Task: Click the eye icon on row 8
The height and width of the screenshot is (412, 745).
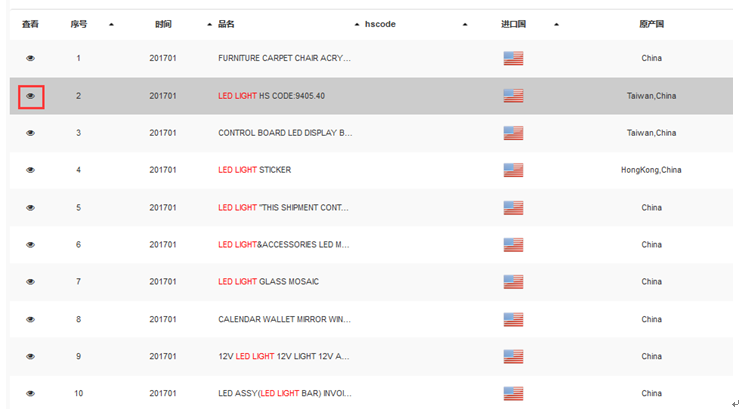Action: click(x=30, y=319)
